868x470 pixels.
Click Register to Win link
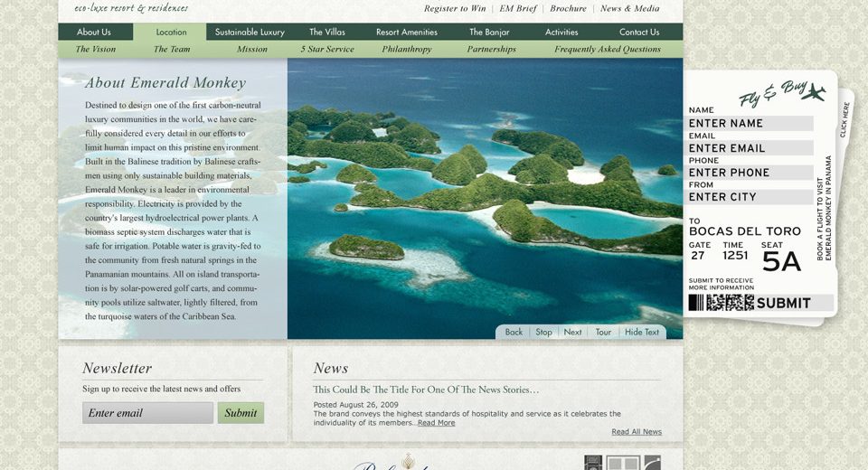tap(455, 8)
